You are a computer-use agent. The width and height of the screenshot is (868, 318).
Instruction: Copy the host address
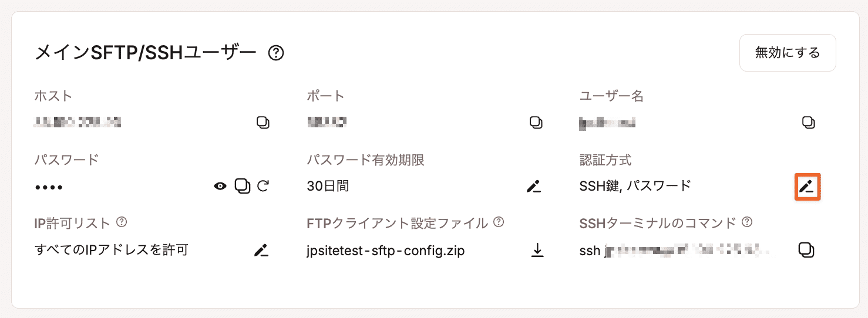tap(263, 123)
